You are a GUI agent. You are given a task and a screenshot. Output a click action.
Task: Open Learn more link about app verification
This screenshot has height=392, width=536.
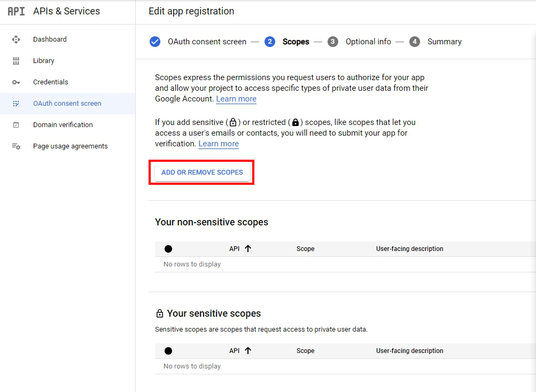click(219, 144)
